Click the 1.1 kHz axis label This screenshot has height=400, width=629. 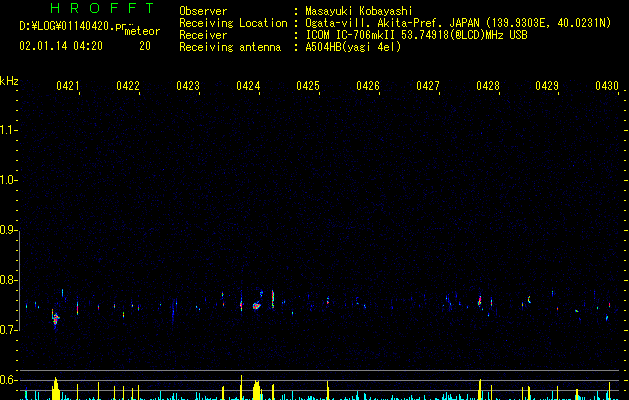pos(7,130)
